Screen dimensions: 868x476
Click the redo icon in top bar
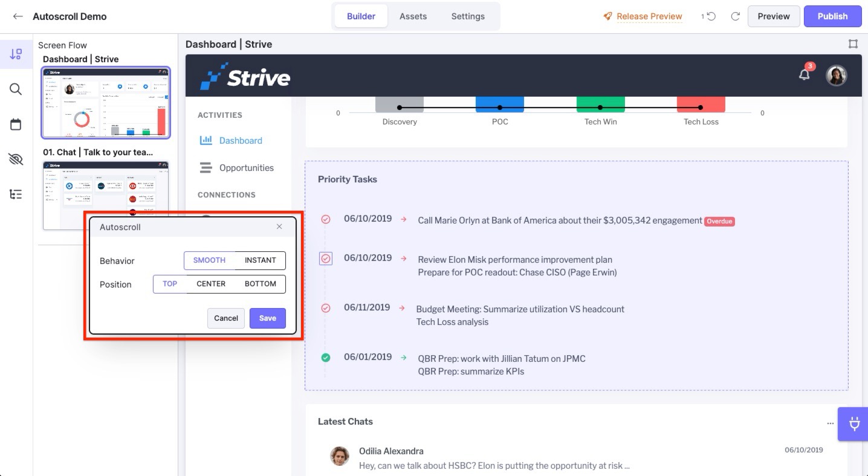click(735, 16)
